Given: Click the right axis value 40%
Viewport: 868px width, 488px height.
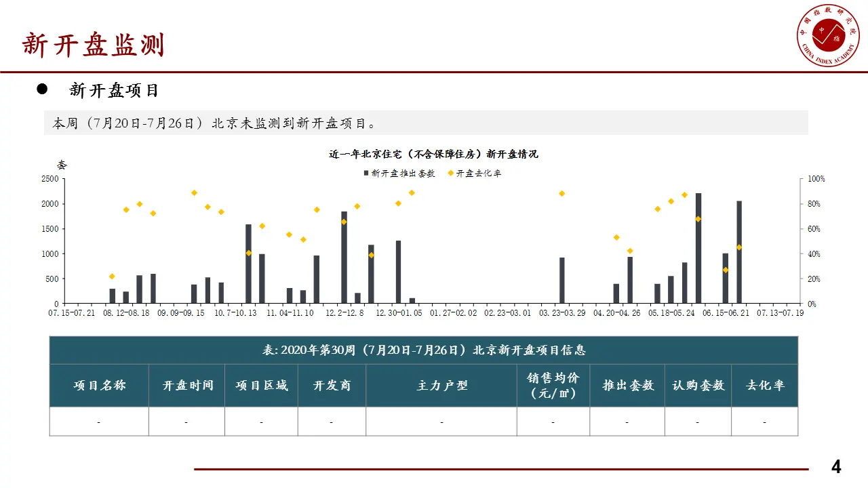Looking at the screenshot, I should [x=814, y=254].
